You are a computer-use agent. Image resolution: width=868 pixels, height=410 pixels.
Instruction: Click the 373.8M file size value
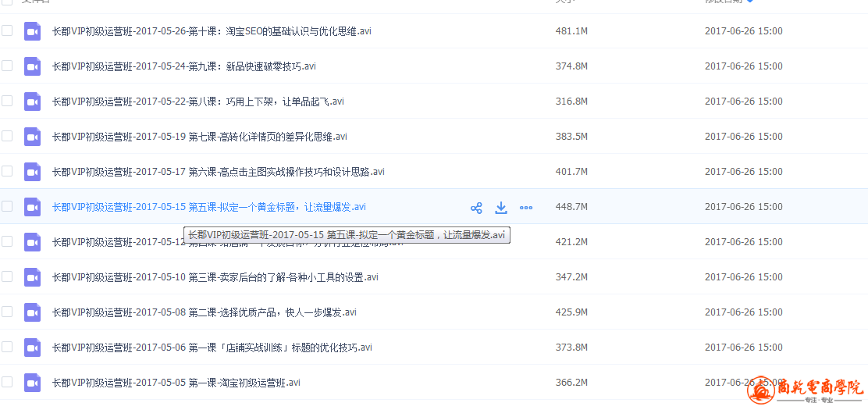571,348
